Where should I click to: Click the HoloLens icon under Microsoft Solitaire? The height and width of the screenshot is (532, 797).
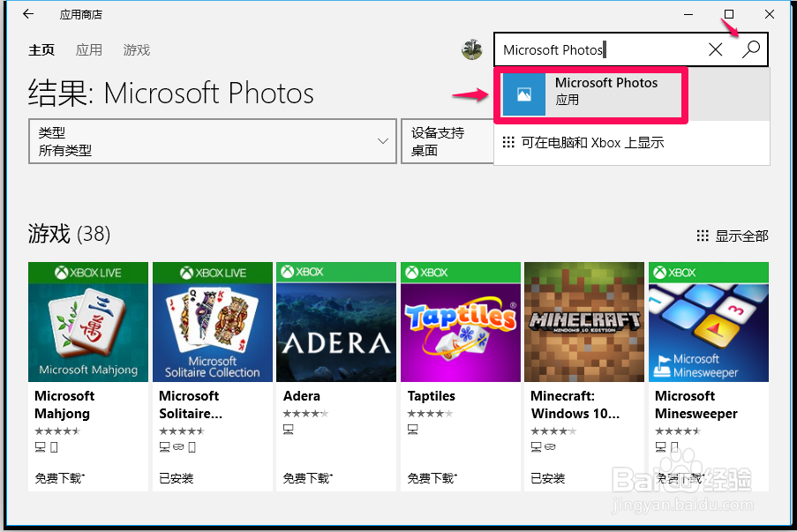click(178, 447)
